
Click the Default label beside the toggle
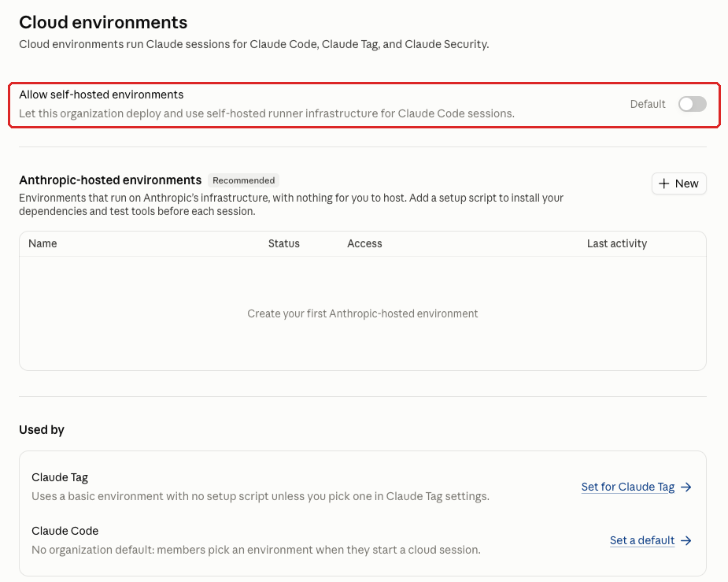click(x=648, y=104)
